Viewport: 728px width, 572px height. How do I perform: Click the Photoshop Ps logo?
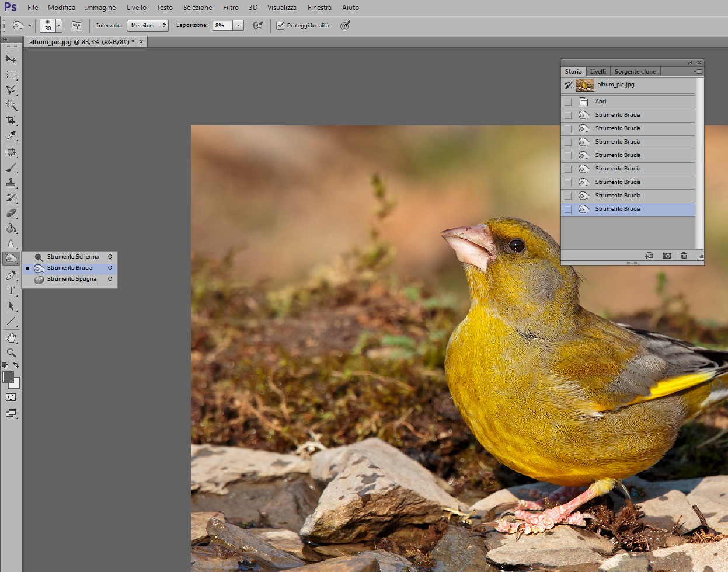[11, 7]
